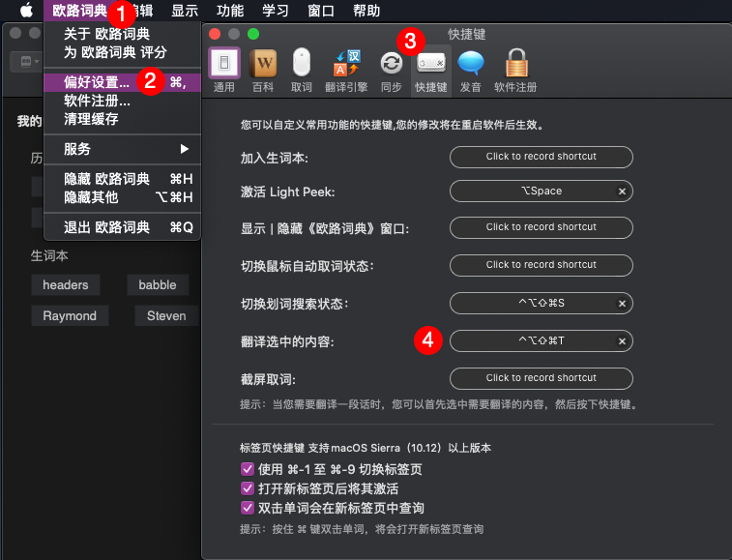
Task: Select the word 'headers' in 生词本
Action: pos(66,285)
